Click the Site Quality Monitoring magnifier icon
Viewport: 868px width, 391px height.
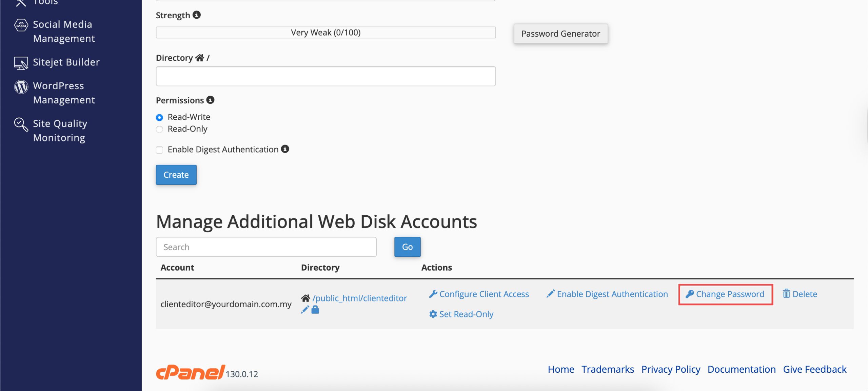(x=21, y=124)
